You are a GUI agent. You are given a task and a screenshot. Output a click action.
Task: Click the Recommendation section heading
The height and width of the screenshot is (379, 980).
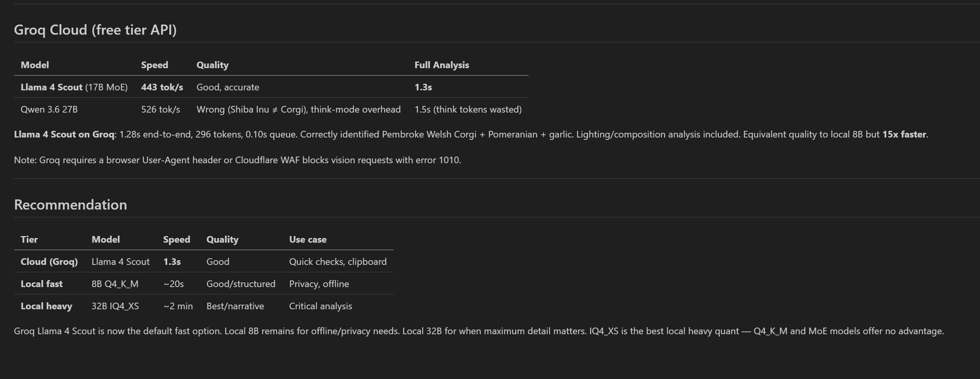coord(71,204)
